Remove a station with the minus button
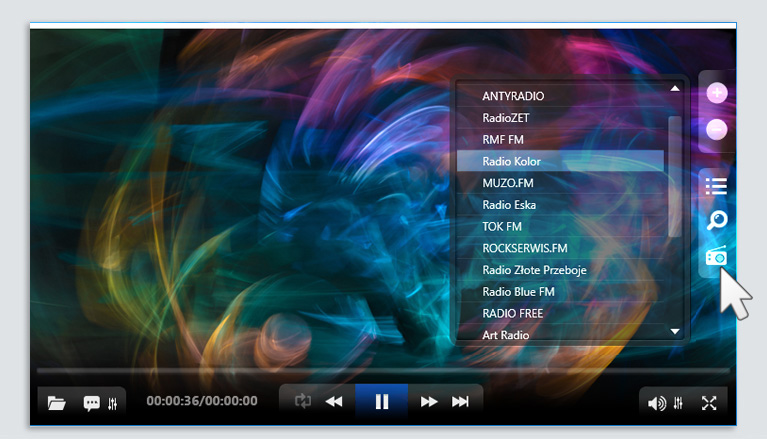This screenshot has height=439, width=767. pyautogui.click(x=717, y=129)
